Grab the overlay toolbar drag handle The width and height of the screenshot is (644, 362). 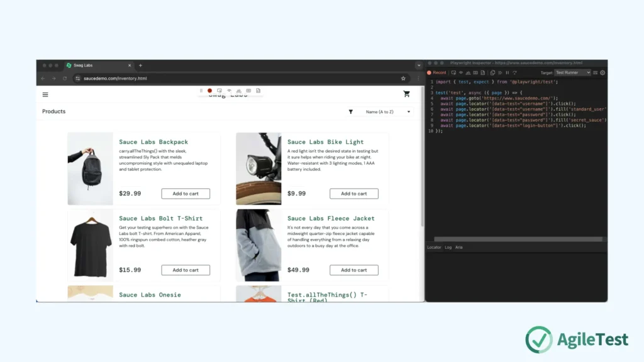click(201, 90)
